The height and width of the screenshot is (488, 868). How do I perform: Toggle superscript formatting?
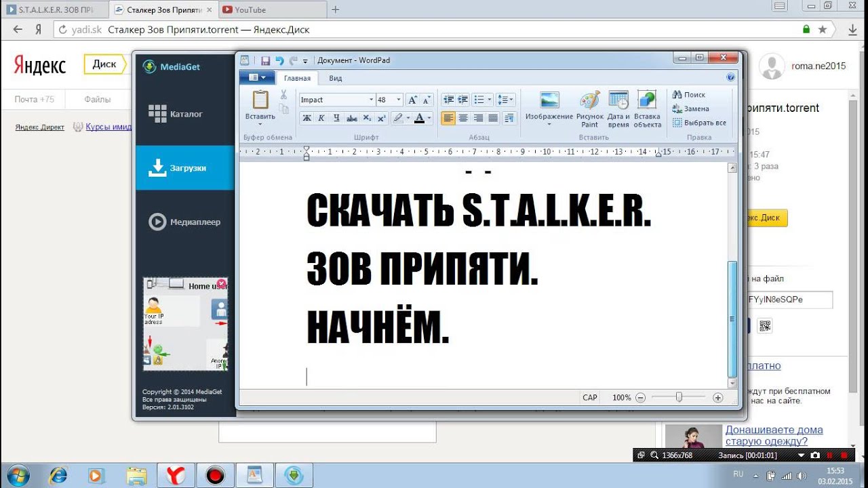click(x=381, y=118)
